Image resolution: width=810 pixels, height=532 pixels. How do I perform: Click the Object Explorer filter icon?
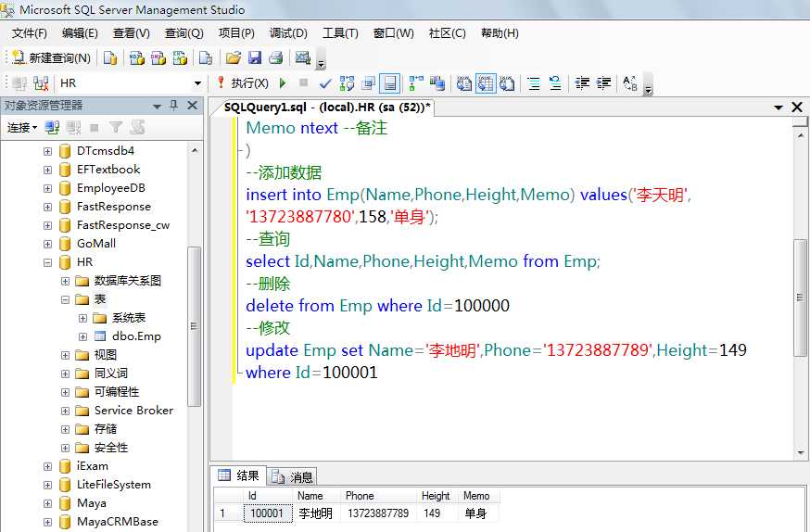[116, 127]
